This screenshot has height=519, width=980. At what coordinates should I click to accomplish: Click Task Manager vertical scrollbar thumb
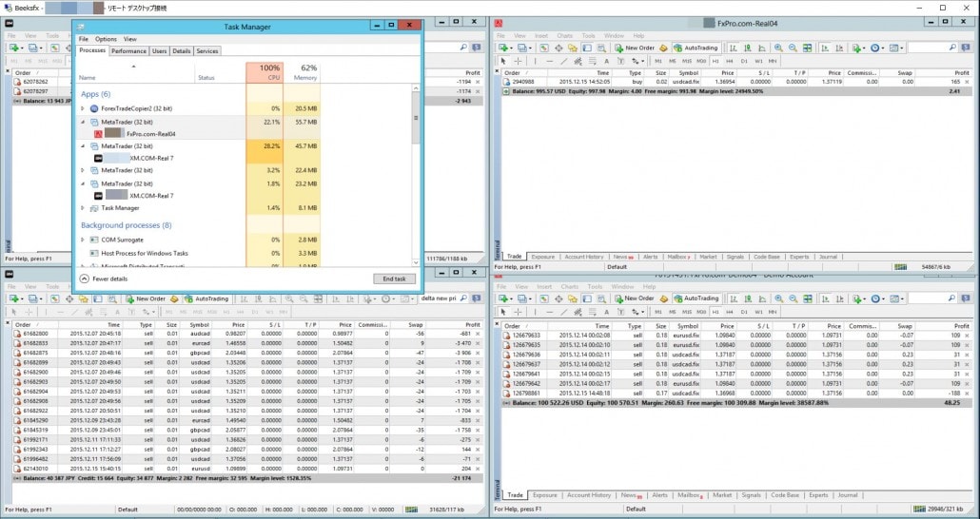(416, 119)
